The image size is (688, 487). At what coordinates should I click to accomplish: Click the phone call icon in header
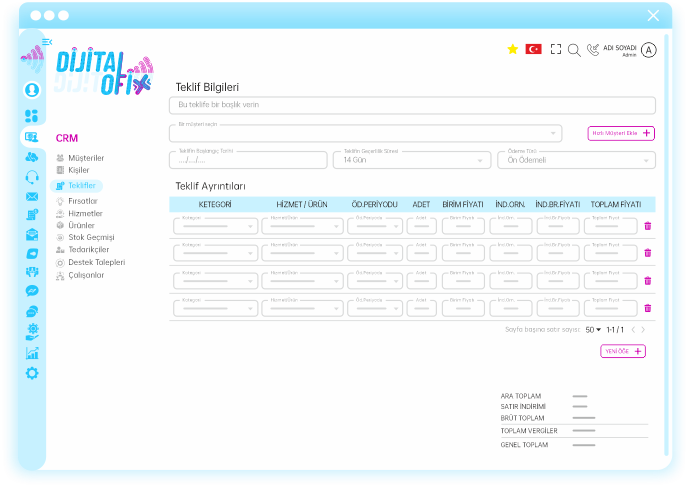pos(593,49)
